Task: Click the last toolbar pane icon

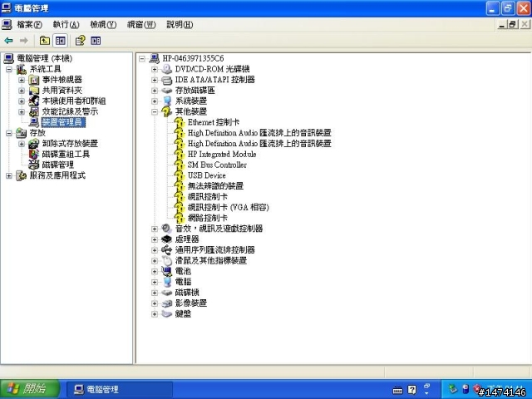Action: 96,41
